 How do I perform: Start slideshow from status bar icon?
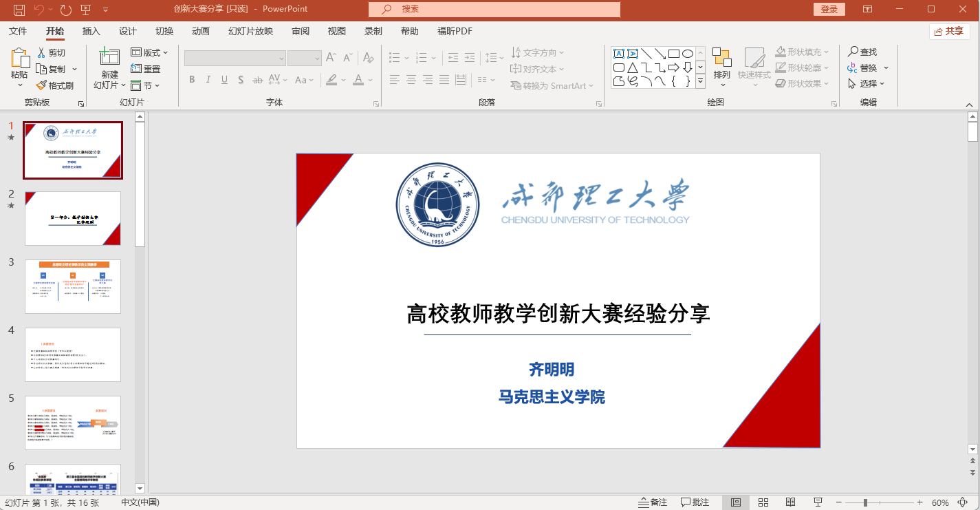point(818,502)
